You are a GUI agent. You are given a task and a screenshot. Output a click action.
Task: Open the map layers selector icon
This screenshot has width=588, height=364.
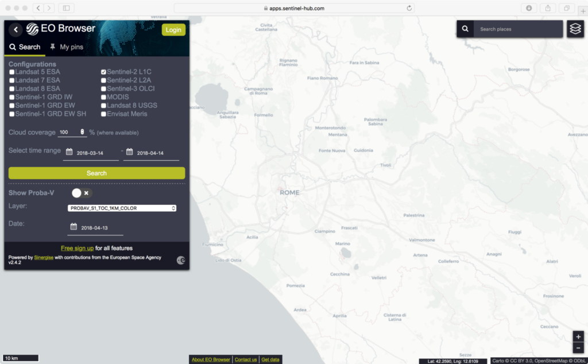(x=575, y=29)
